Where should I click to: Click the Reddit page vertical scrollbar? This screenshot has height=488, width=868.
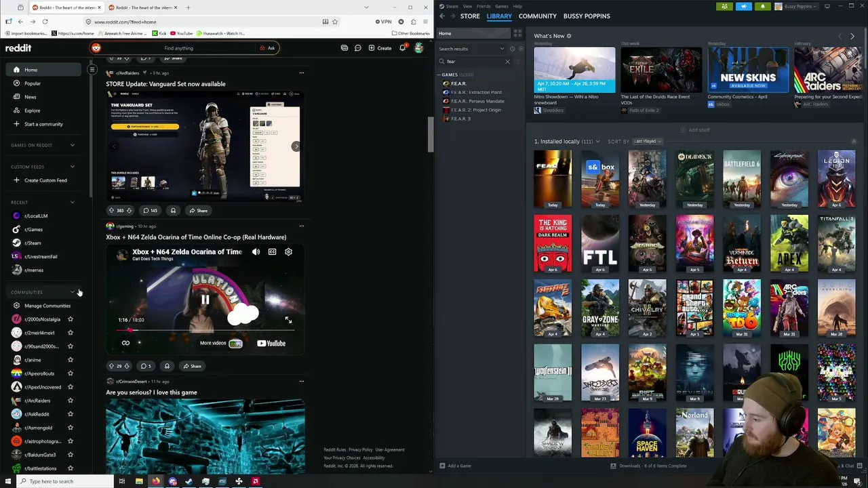430,136
